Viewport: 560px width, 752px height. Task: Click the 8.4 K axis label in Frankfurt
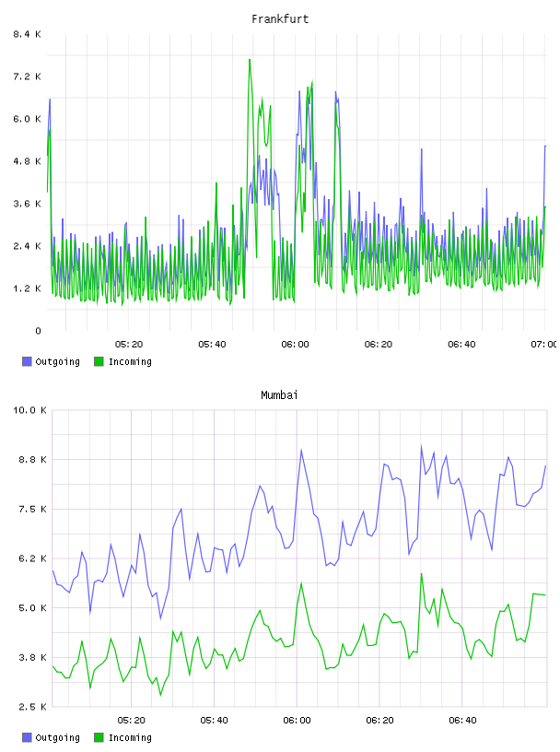coord(28,34)
